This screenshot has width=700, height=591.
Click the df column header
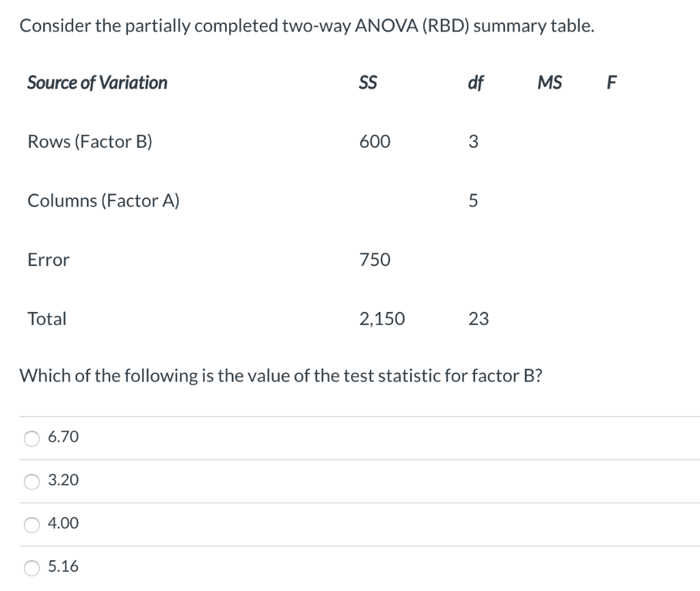pos(476,83)
